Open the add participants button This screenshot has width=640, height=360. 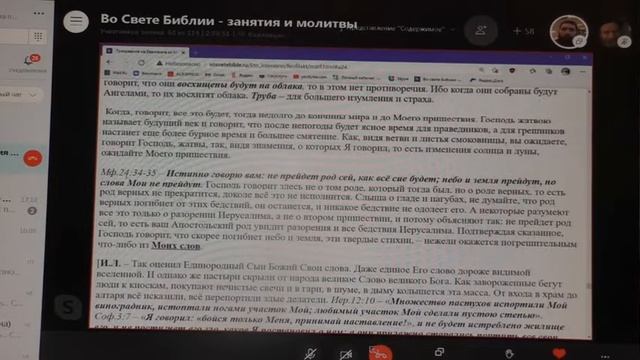[481, 30]
